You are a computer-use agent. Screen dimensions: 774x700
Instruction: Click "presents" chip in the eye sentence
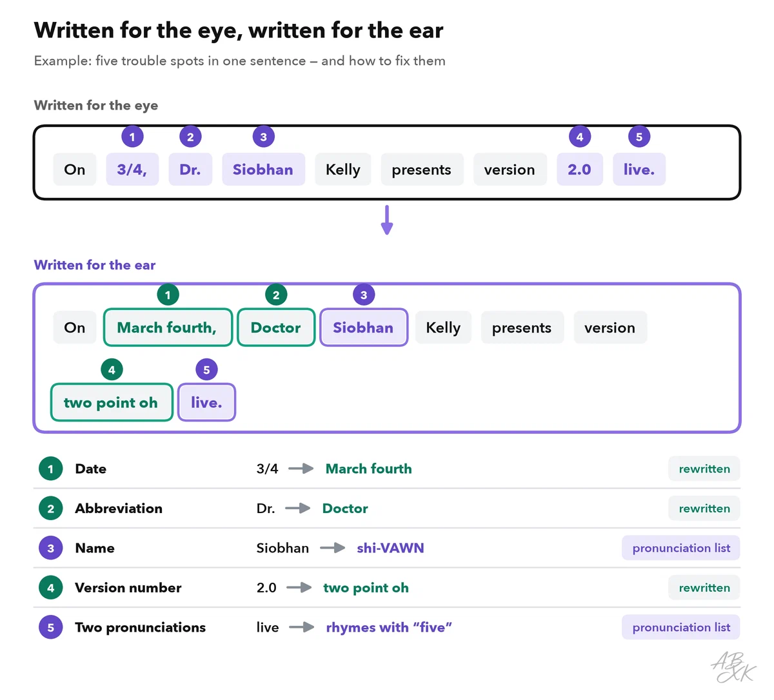(422, 170)
